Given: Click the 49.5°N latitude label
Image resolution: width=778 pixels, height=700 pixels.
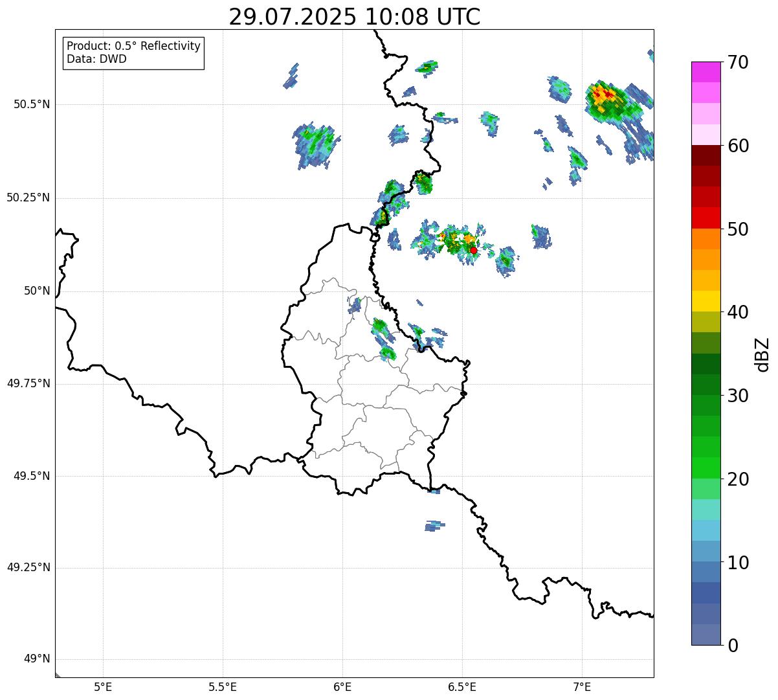Looking at the screenshot, I should [x=32, y=476].
